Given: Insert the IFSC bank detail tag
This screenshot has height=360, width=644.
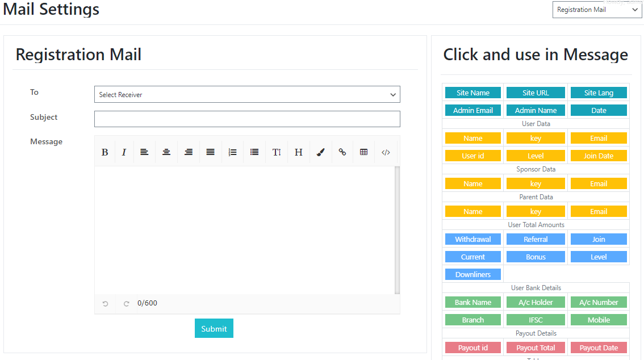Looking at the screenshot, I should [x=536, y=320].
